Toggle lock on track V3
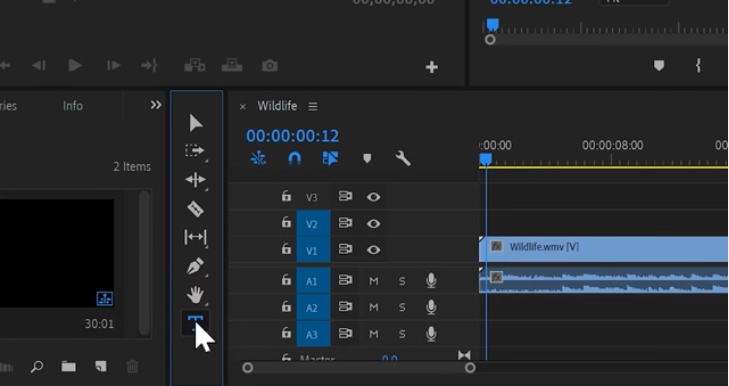Viewport: 729px width, 386px height. point(286,196)
